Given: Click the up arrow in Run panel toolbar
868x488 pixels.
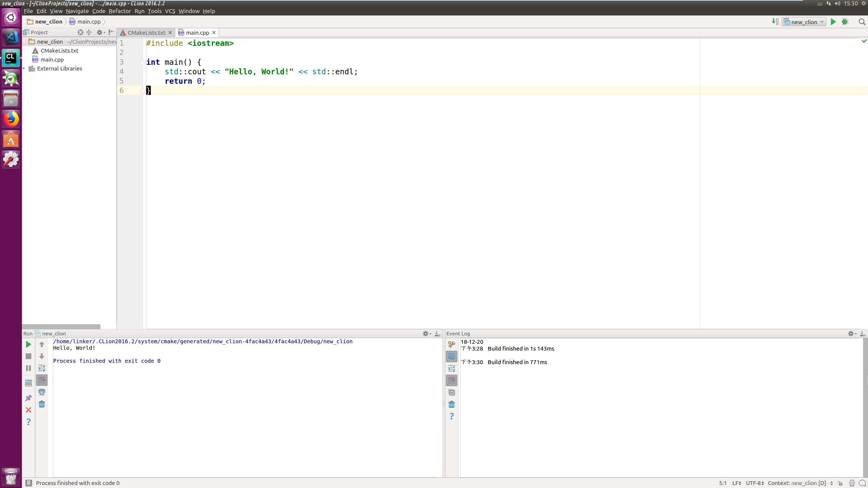Looking at the screenshot, I should tap(42, 344).
